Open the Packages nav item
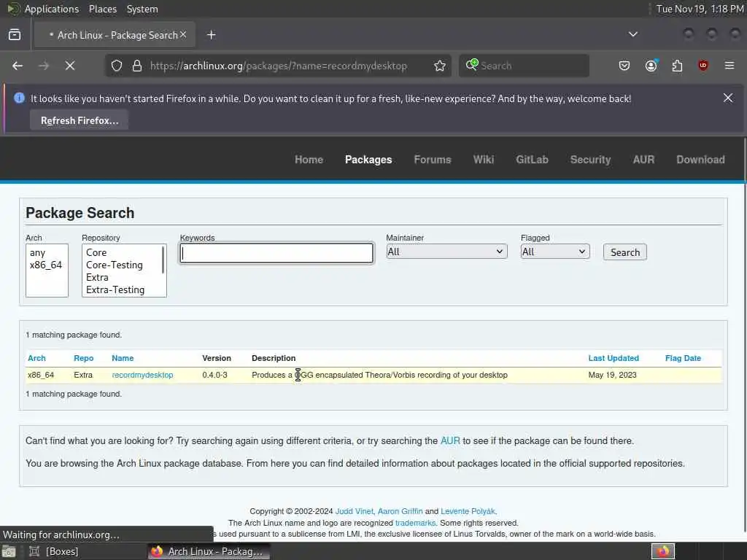747x560 pixels. [368, 160]
